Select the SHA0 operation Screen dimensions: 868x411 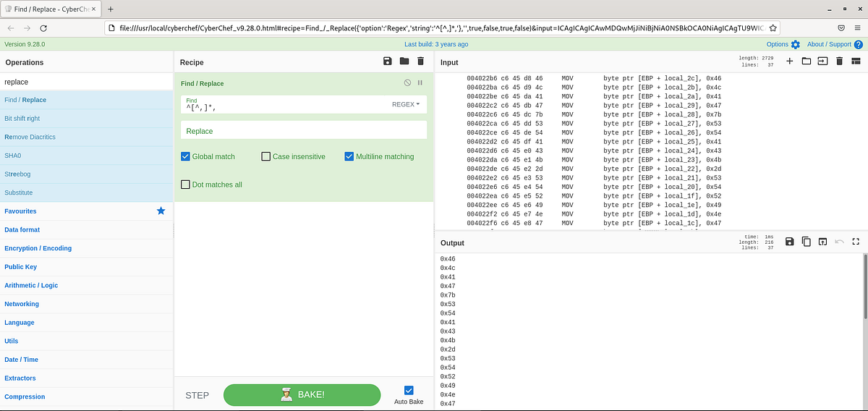[87, 156]
